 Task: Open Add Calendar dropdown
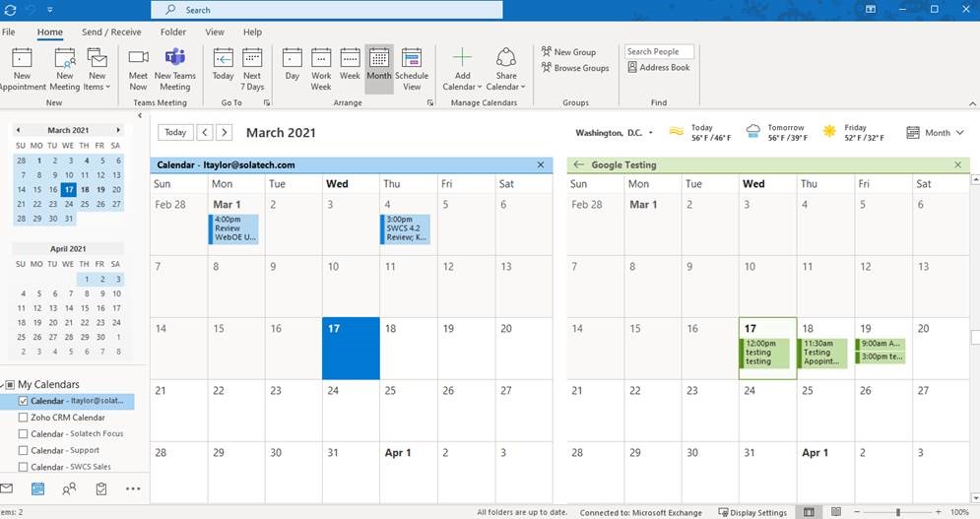coord(462,69)
